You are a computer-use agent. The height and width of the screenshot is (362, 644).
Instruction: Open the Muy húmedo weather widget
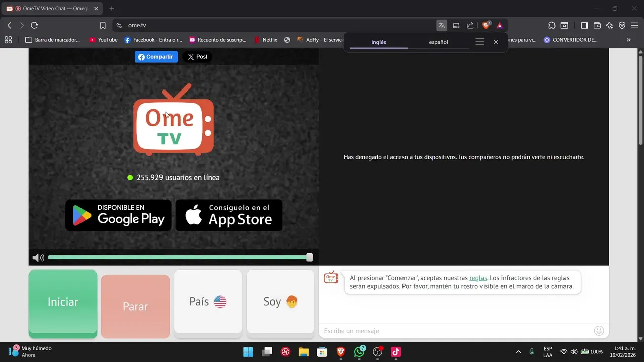(x=30, y=352)
